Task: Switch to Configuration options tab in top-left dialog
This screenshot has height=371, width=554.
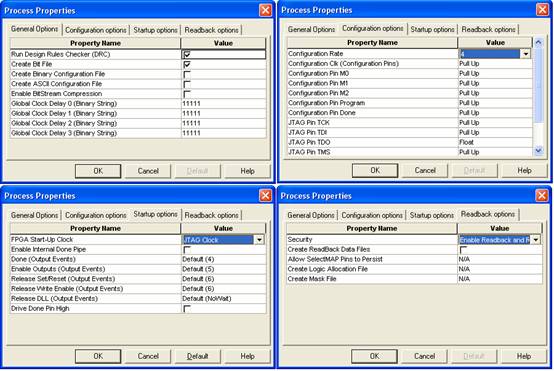Action: tap(96, 30)
